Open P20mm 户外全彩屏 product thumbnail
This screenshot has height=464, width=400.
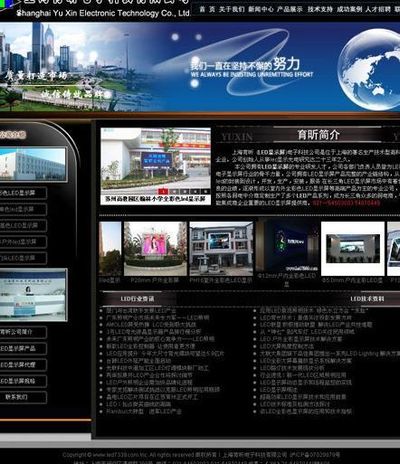tap(155, 249)
